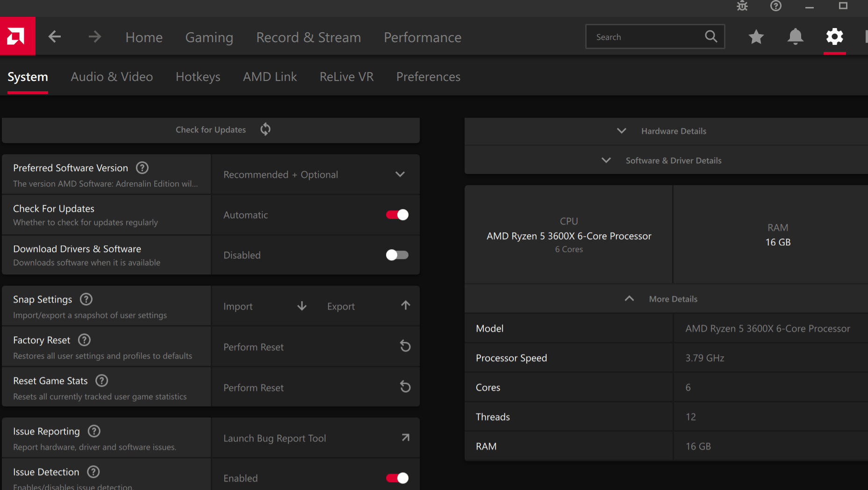Image resolution: width=868 pixels, height=490 pixels.
Task: Click Perform Reset for Factory Reset
Action: click(x=253, y=347)
